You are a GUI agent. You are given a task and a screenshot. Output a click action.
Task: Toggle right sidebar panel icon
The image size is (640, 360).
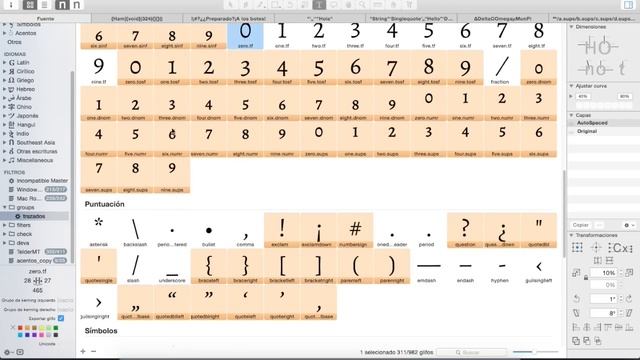click(628, 4)
